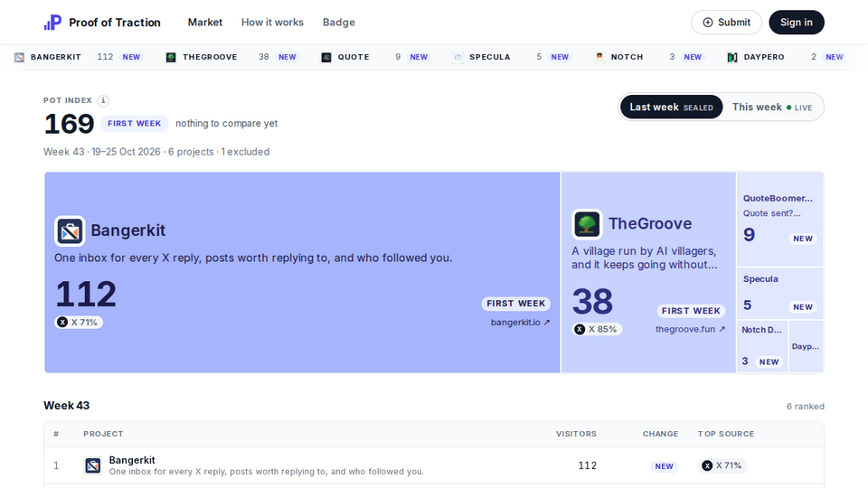Open Bangerkit project name in table row

(132, 460)
